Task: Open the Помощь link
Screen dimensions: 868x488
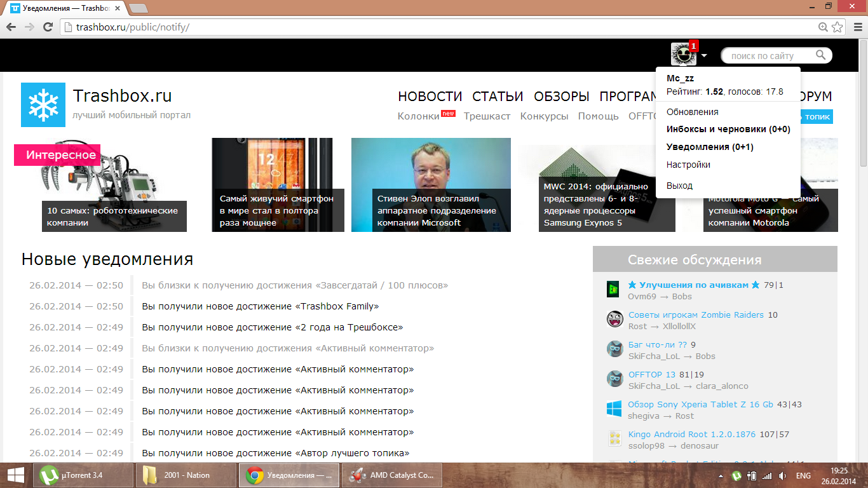Action: tap(598, 116)
